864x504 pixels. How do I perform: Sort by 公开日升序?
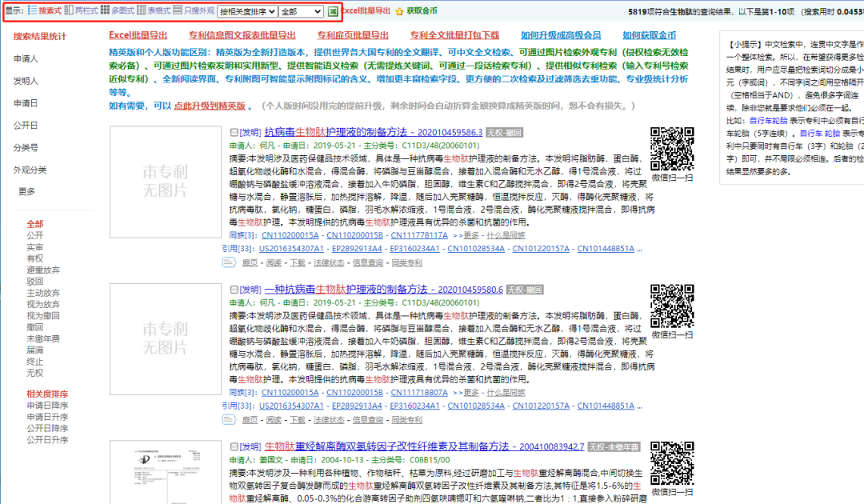point(47,439)
